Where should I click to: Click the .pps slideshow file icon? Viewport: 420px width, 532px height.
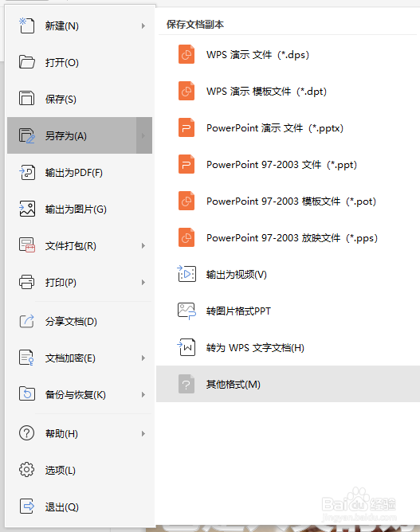pyautogui.click(x=186, y=237)
